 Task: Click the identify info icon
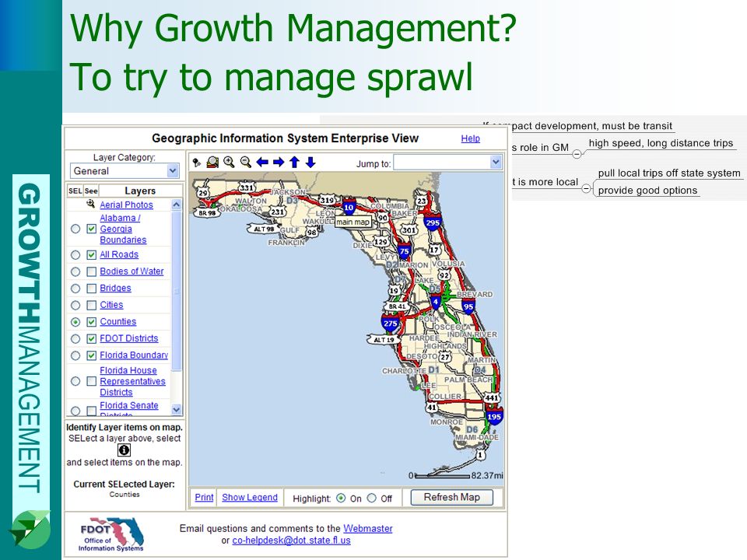click(124, 450)
